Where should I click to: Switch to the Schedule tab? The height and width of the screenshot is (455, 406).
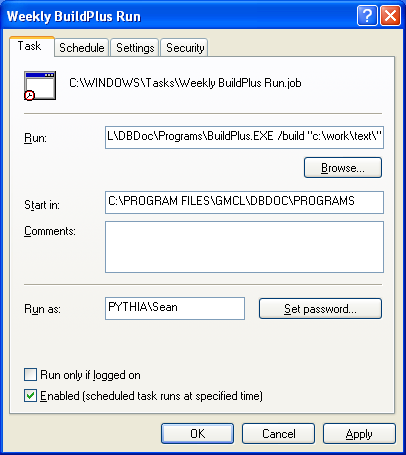pos(82,48)
